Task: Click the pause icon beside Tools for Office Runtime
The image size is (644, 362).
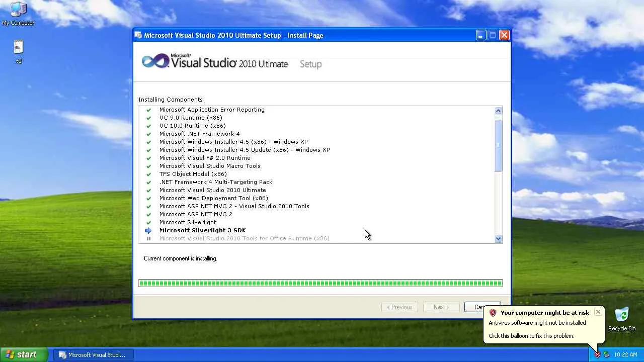Action: [x=148, y=238]
